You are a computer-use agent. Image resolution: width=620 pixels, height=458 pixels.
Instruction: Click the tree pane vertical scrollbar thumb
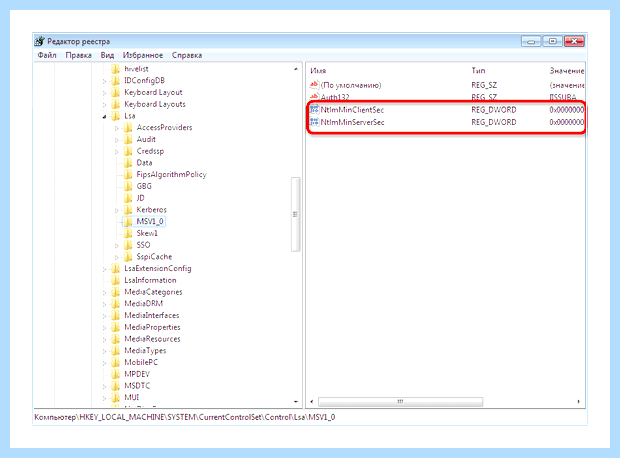pos(295,214)
